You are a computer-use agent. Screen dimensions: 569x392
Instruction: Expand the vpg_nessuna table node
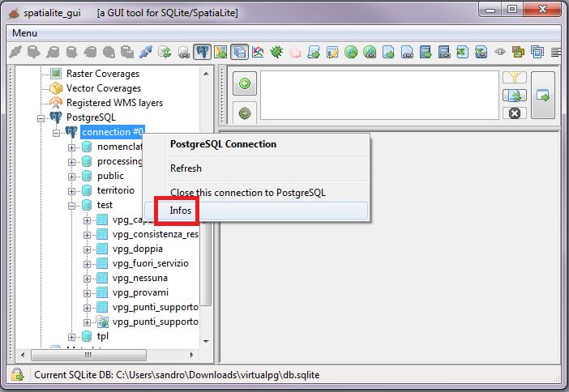[87, 279]
